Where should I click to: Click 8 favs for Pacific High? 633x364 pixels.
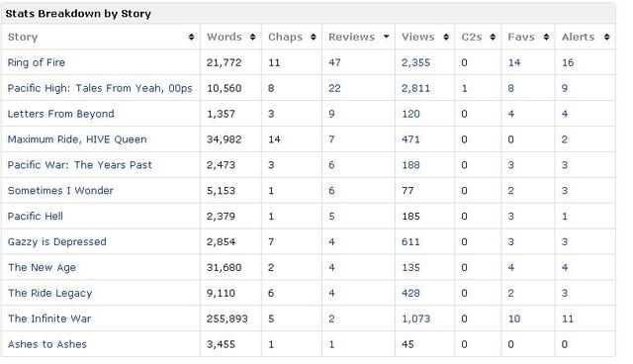point(511,88)
